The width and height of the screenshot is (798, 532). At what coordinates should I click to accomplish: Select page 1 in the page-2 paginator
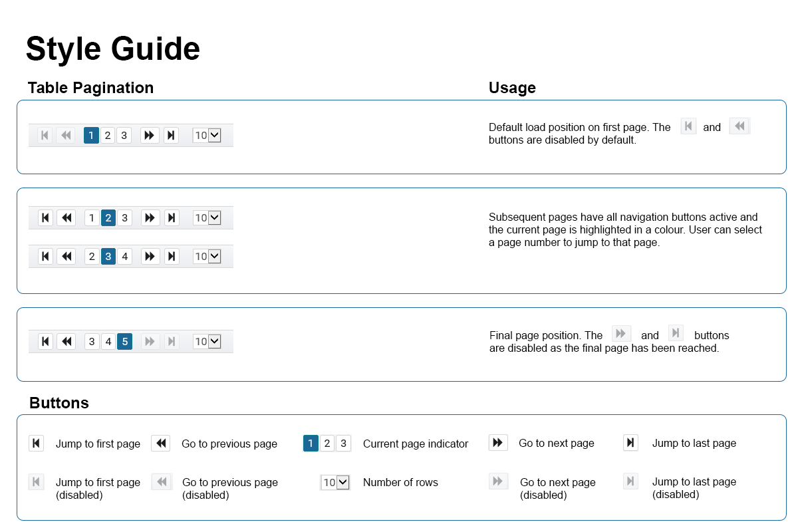[x=92, y=218]
